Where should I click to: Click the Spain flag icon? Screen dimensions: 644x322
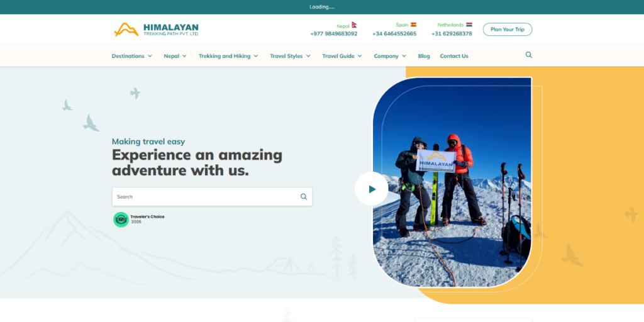(x=413, y=25)
